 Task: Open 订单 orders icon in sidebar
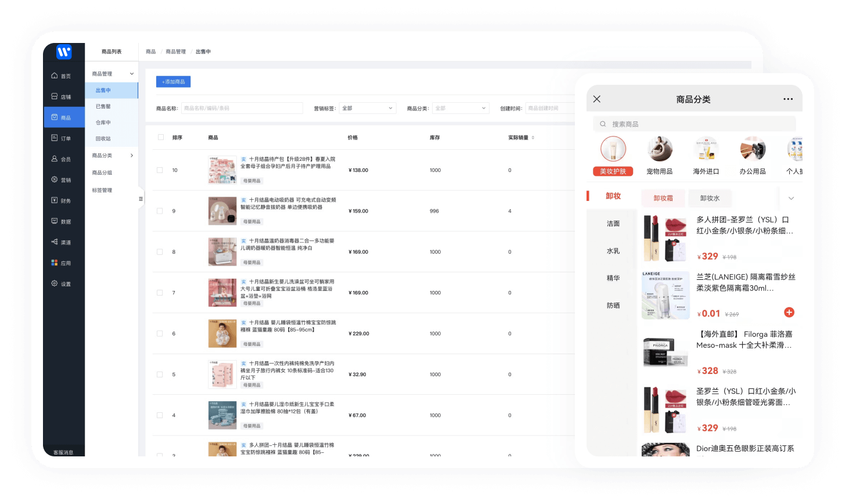(55, 138)
